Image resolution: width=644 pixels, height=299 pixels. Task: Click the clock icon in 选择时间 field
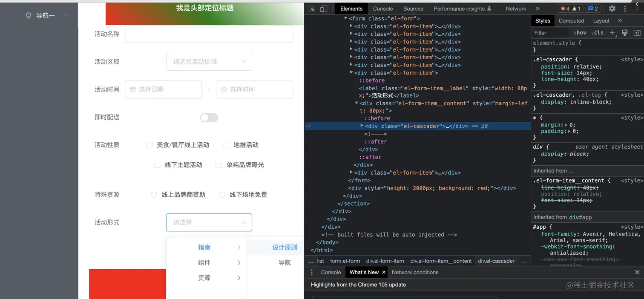coord(224,89)
